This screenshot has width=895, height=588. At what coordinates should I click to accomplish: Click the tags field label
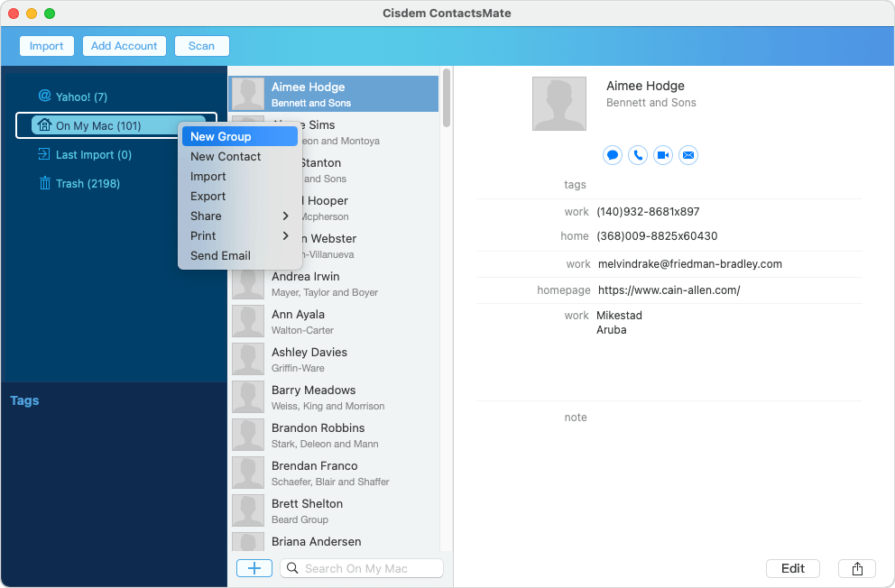pos(575,185)
